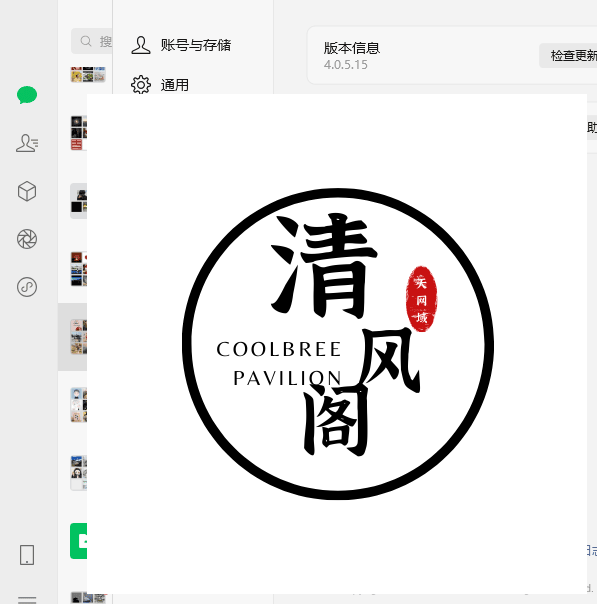Click the 账号与存储 person icon
Image resolution: width=597 pixels, height=604 pixels.
click(141, 45)
